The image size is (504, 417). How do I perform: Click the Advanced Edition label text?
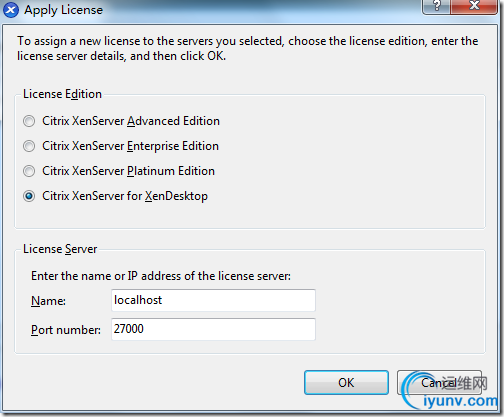[x=131, y=121]
